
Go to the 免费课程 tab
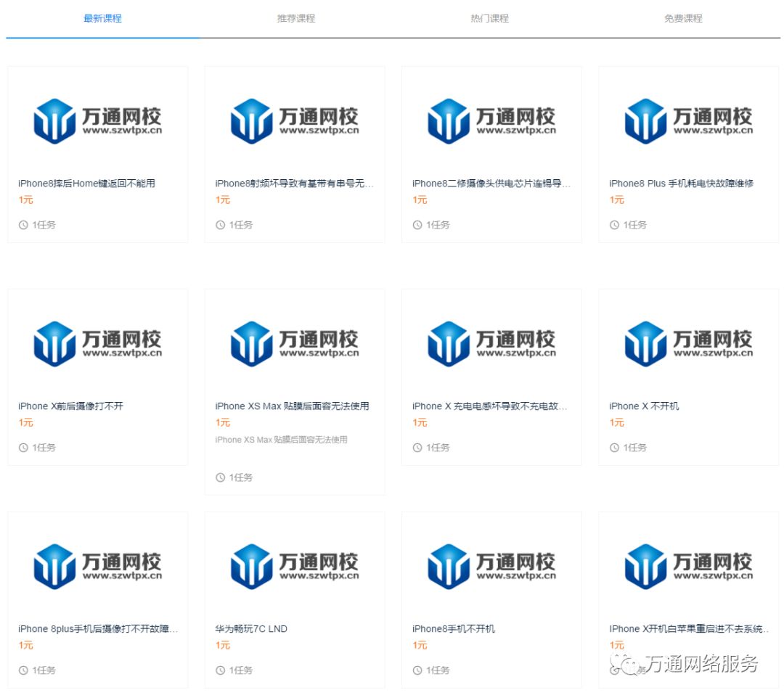pyautogui.click(x=683, y=18)
